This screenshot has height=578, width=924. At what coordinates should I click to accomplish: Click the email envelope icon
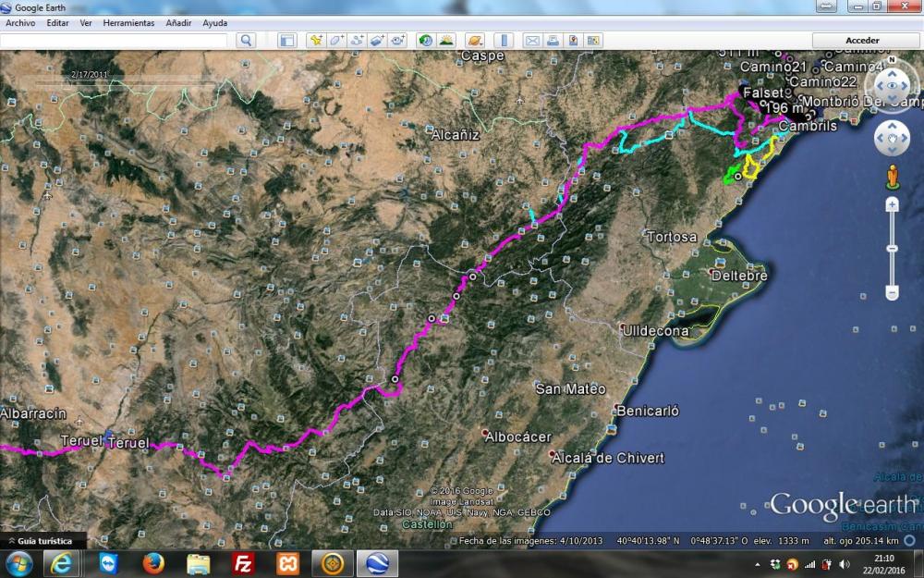tap(532, 41)
